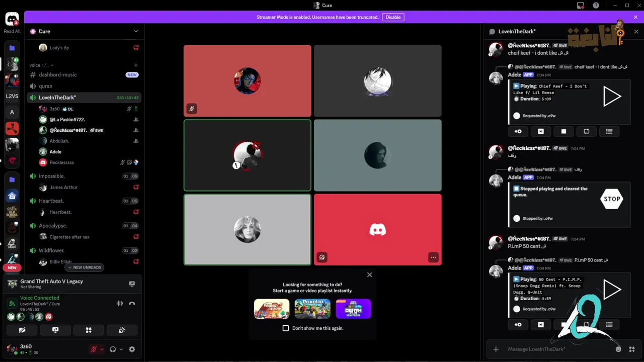Launch the Bobble League activity
644x362 pixels.
click(272, 309)
